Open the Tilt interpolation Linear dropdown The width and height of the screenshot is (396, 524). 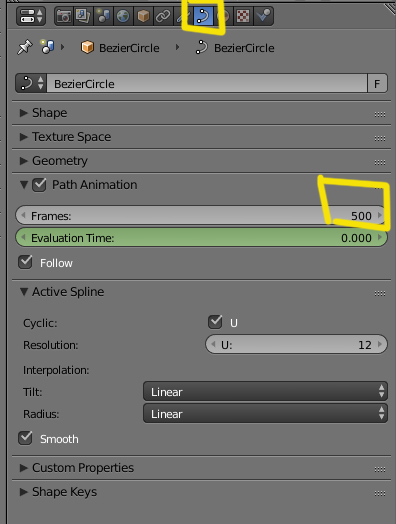265,391
